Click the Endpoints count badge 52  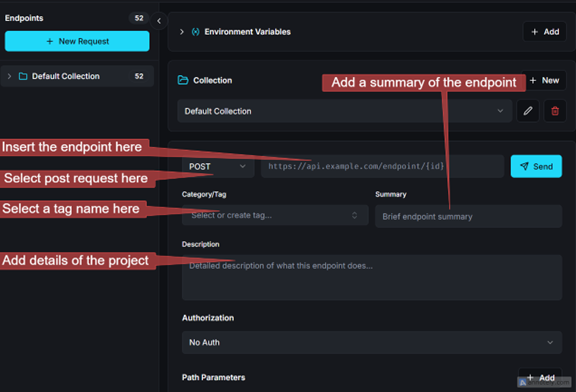point(139,18)
